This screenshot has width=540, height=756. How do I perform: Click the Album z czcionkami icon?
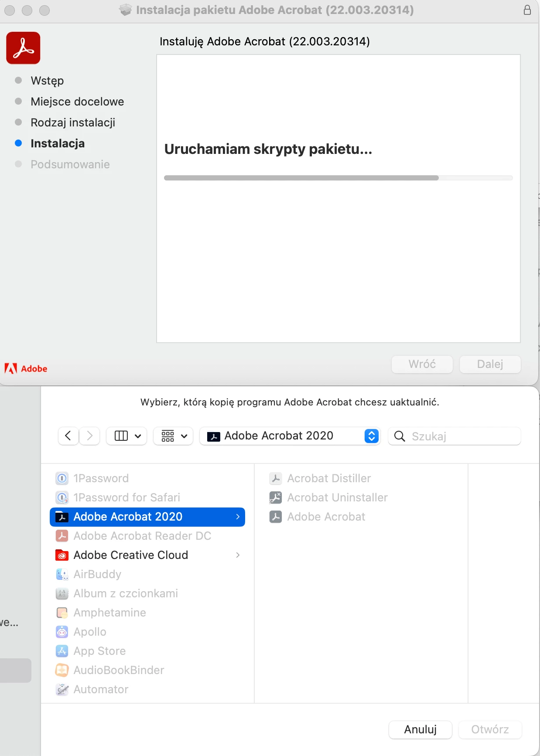tap(62, 593)
